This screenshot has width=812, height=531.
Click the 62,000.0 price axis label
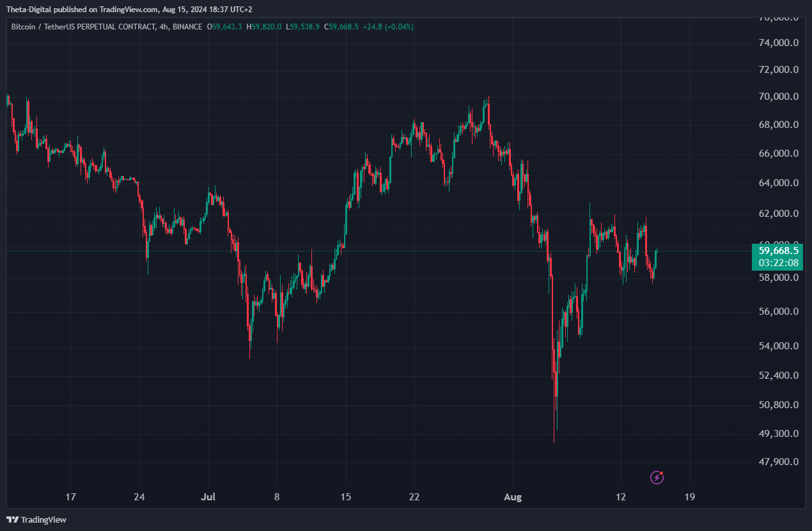tap(777, 214)
